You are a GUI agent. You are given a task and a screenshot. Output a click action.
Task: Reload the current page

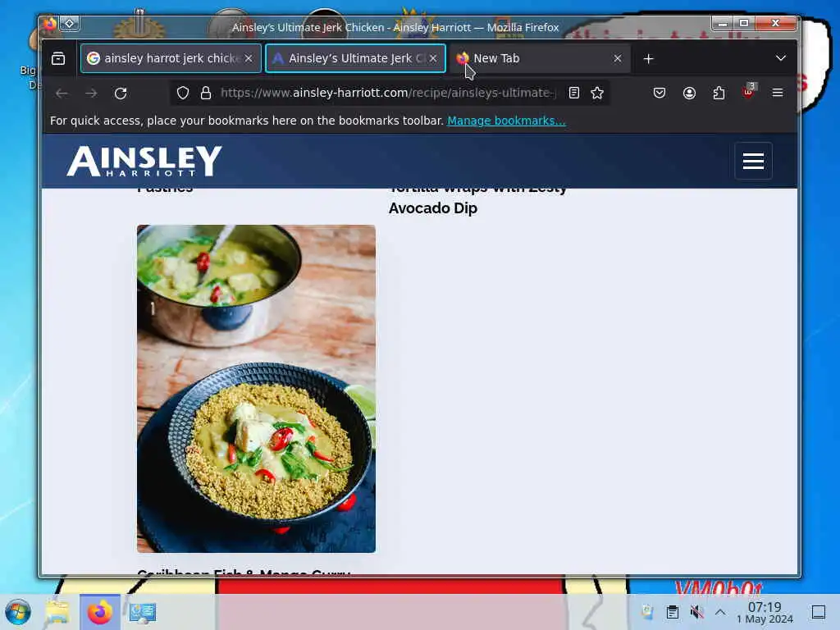tap(121, 94)
